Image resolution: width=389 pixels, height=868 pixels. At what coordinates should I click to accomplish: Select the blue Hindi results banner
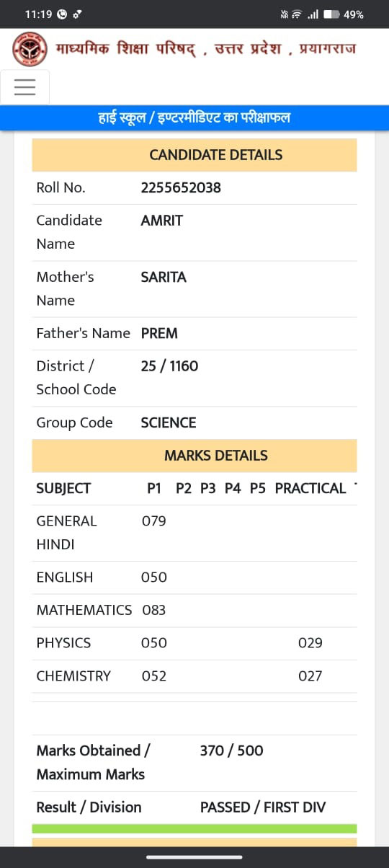pyautogui.click(x=194, y=118)
